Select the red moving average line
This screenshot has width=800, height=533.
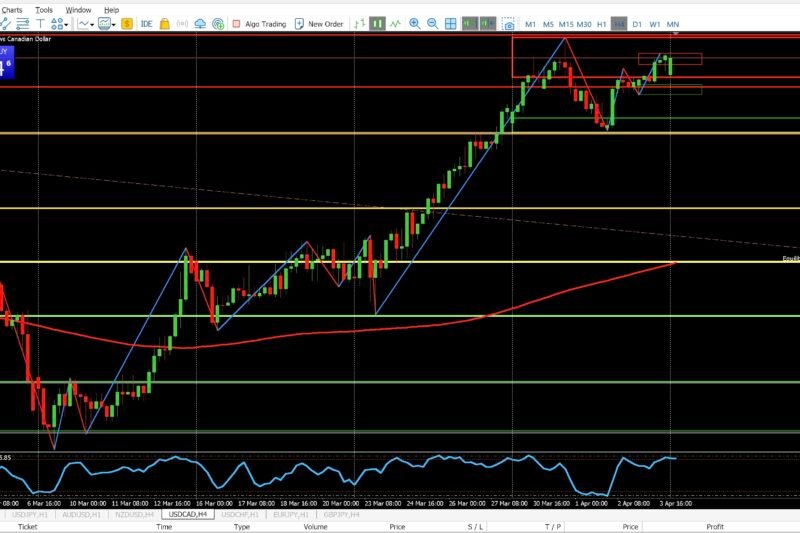[337, 332]
